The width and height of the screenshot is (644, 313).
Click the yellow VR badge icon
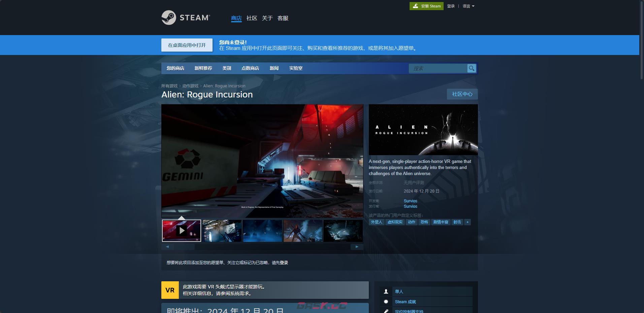point(170,290)
